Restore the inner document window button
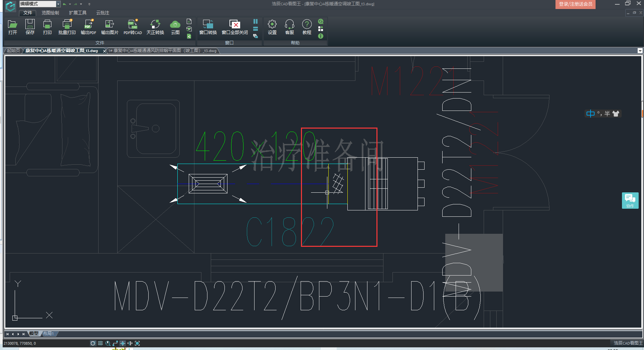The image size is (644, 350). coord(634,13)
